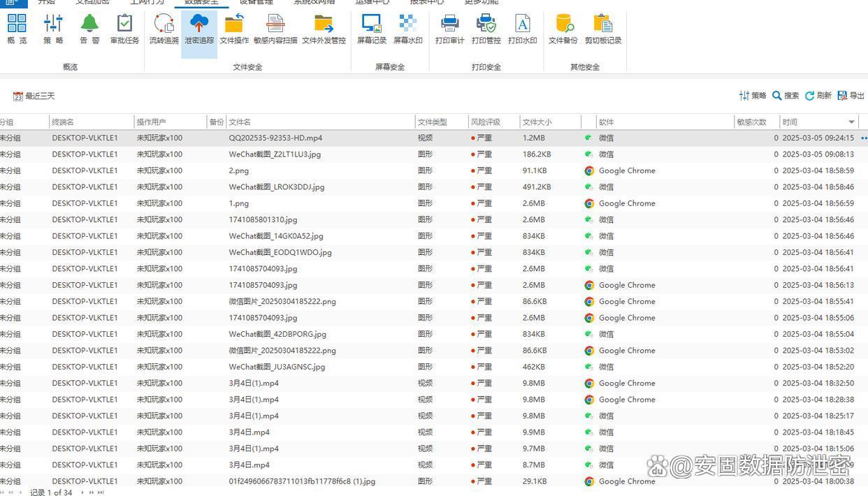Switch to the 设备管理 ribbon tab
Viewport: 868px width, 496px height.
(256, 2)
